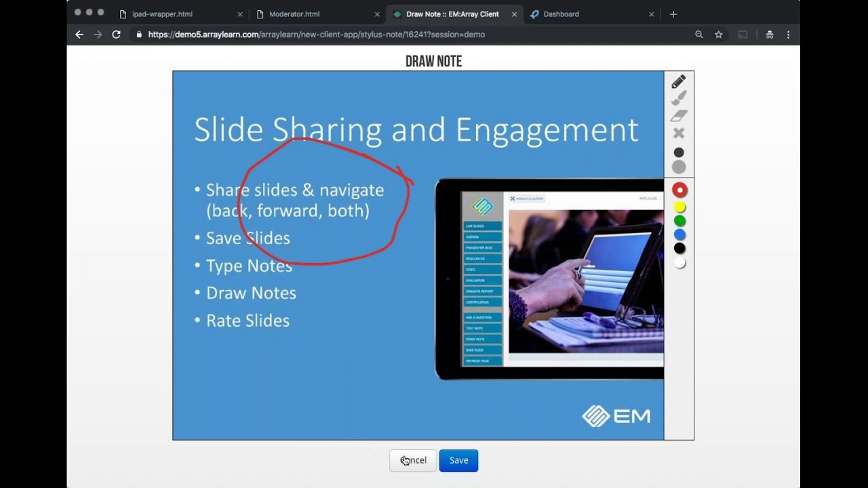The height and width of the screenshot is (488, 868).
Task: Close the Dashboard tab
Action: tap(652, 14)
